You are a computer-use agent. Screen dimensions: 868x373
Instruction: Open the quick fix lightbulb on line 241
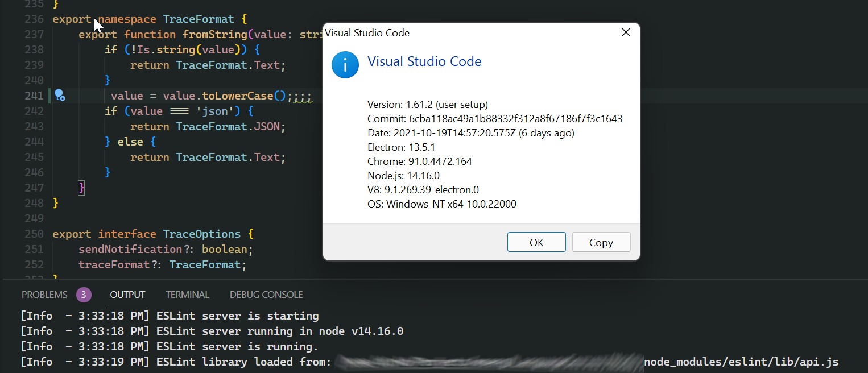coord(60,96)
